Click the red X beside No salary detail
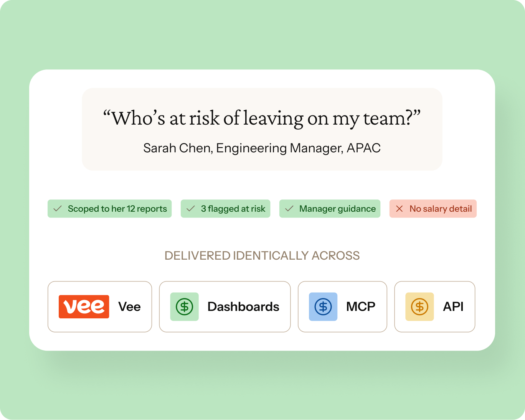 tap(399, 209)
